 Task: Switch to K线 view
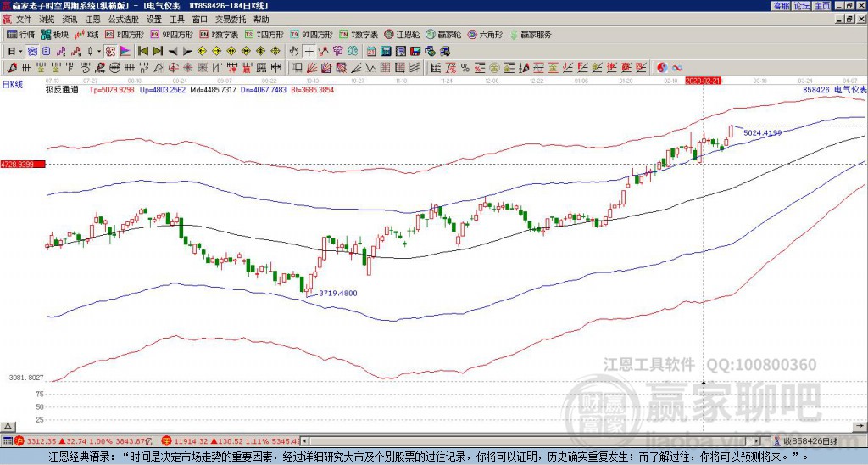86,34
